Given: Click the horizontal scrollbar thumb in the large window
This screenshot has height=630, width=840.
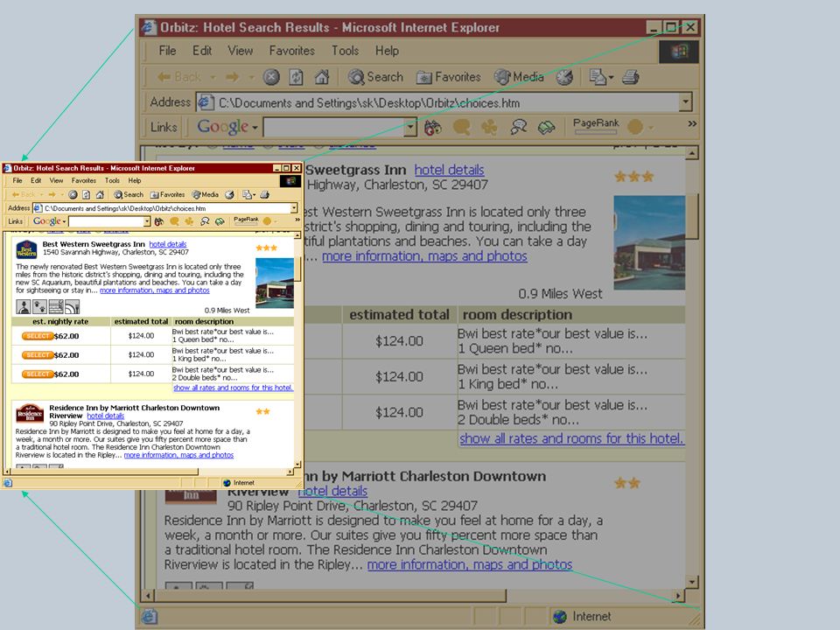Looking at the screenshot, I should click(x=331, y=595).
